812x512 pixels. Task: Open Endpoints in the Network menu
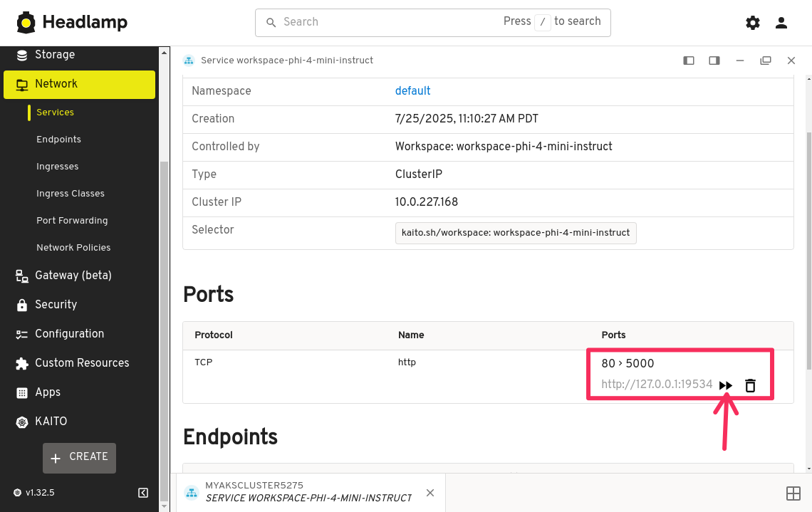58,140
